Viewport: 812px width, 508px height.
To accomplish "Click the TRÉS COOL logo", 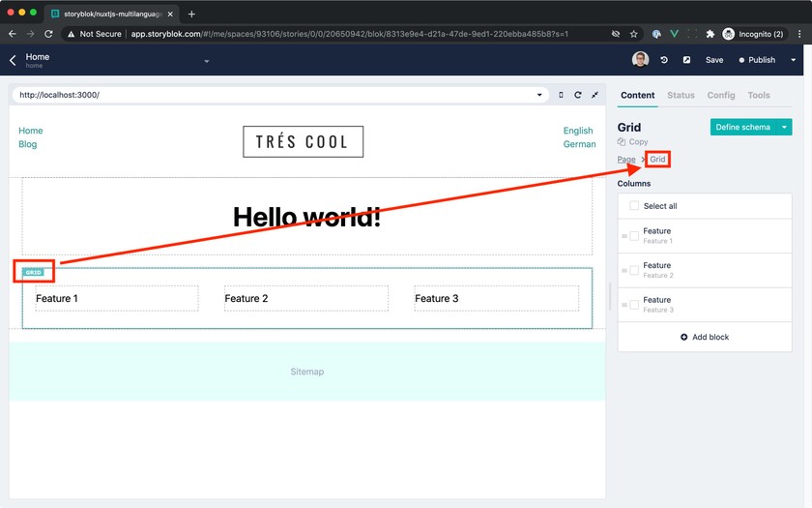I will pos(303,141).
